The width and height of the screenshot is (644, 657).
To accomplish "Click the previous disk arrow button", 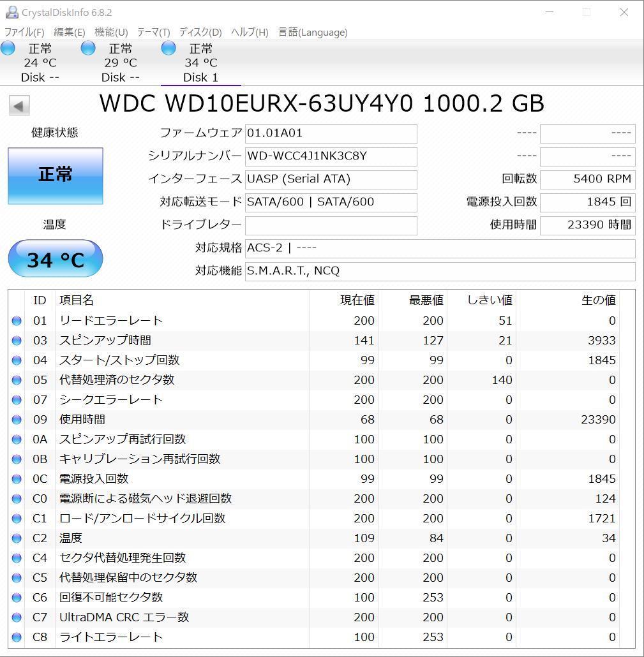I will pos(19,106).
